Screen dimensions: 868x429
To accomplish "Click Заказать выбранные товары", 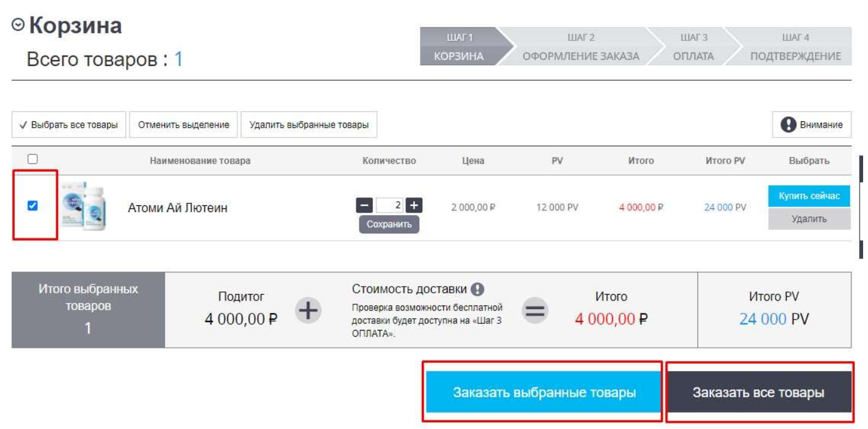I will tap(543, 392).
